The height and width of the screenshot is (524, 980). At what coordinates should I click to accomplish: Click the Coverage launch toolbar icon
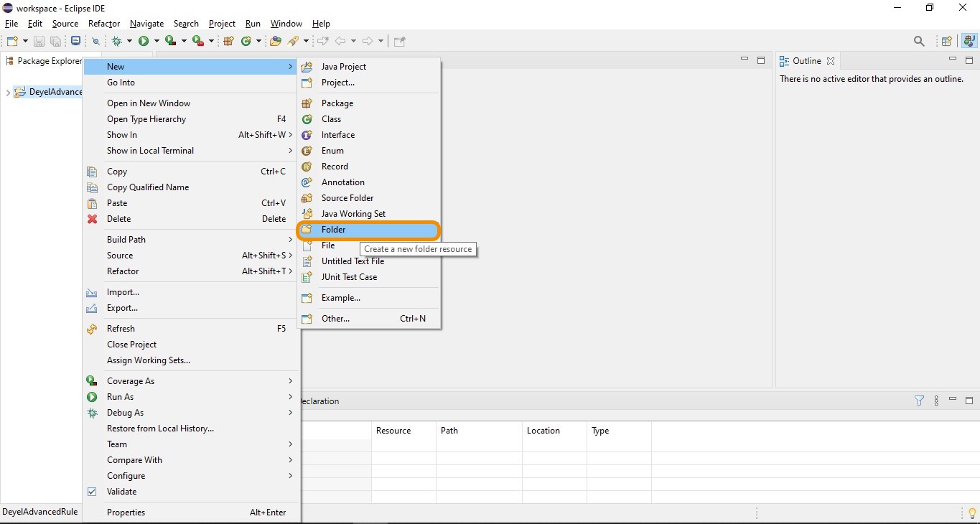(171, 41)
